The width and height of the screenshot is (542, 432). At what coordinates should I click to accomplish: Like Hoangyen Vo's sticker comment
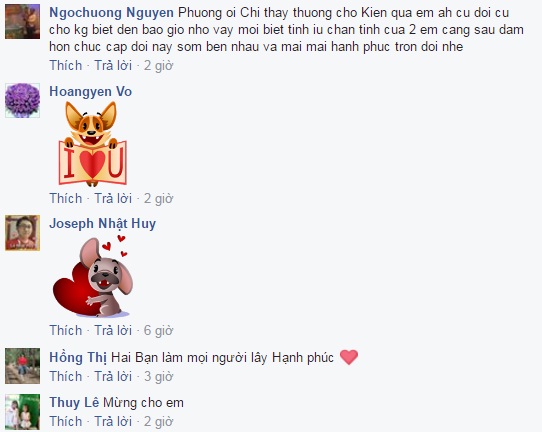click(x=66, y=198)
